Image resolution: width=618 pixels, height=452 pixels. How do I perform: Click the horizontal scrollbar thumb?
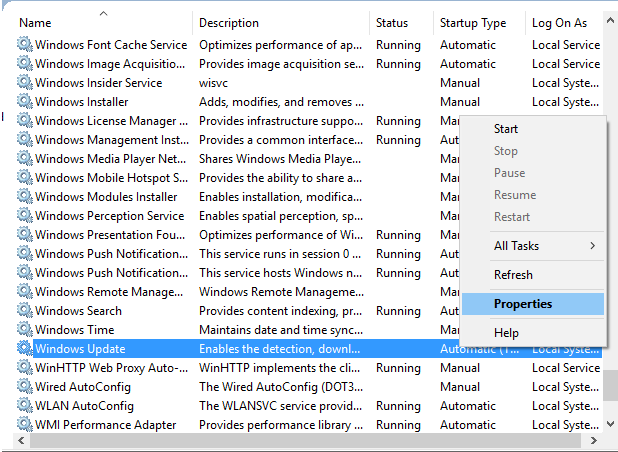(x=305, y=440)
